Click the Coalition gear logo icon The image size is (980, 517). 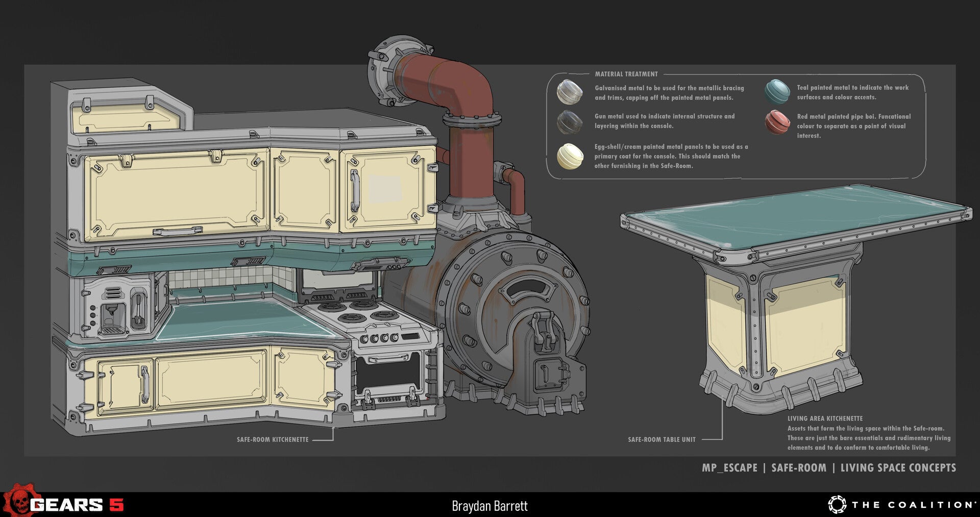pyautogui.click(x=837, y=505)
